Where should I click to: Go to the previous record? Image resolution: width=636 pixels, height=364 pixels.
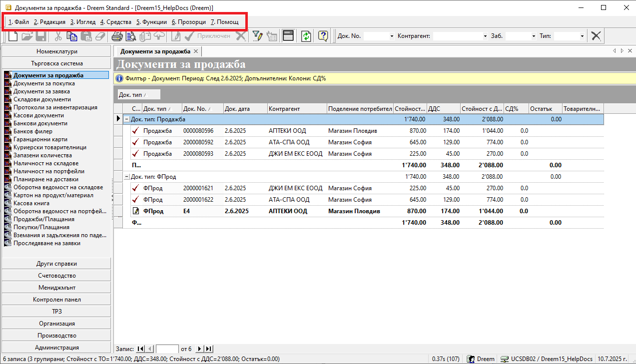click(149, 349)
